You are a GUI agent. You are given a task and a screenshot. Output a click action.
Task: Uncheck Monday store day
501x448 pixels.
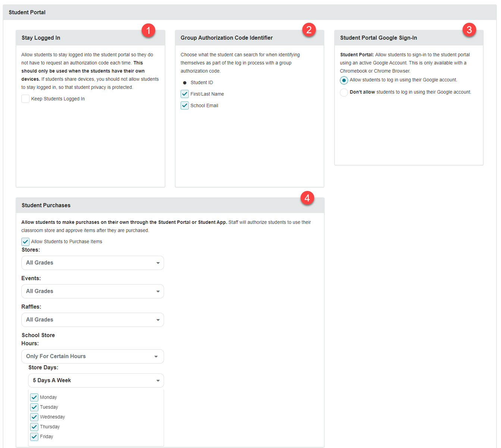point(34,397)
